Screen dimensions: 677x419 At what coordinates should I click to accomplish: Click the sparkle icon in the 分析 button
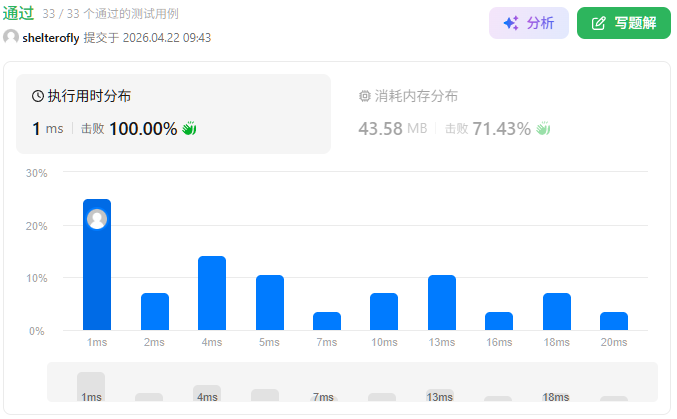(510, 23)
